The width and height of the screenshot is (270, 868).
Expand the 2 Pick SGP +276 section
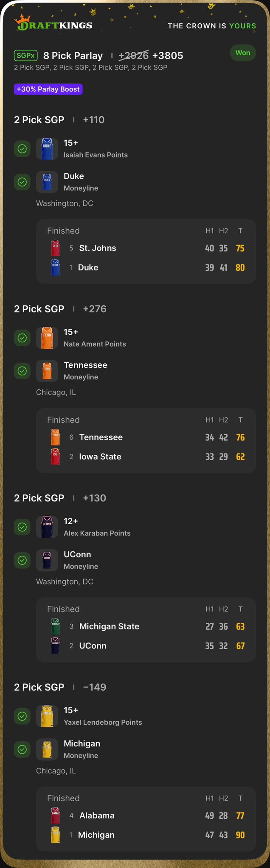pyautogui.click(x=60, y=309)
